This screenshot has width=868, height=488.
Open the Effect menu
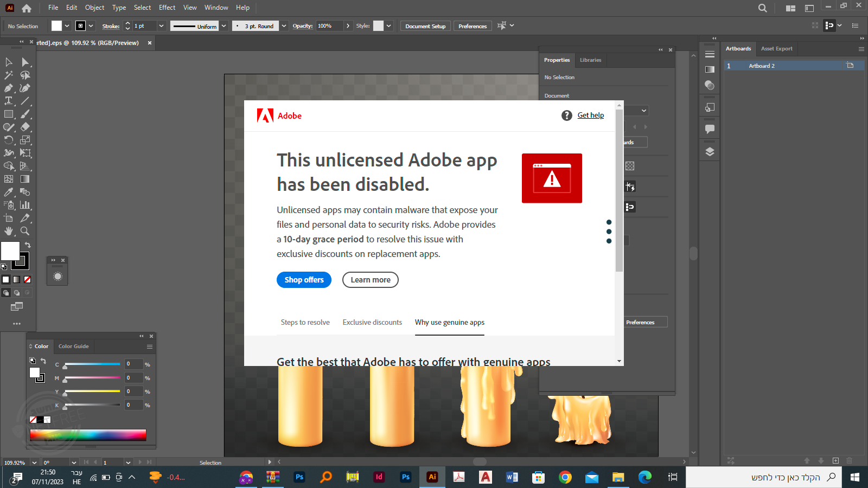pyautogui.click(x=167, y=8)
